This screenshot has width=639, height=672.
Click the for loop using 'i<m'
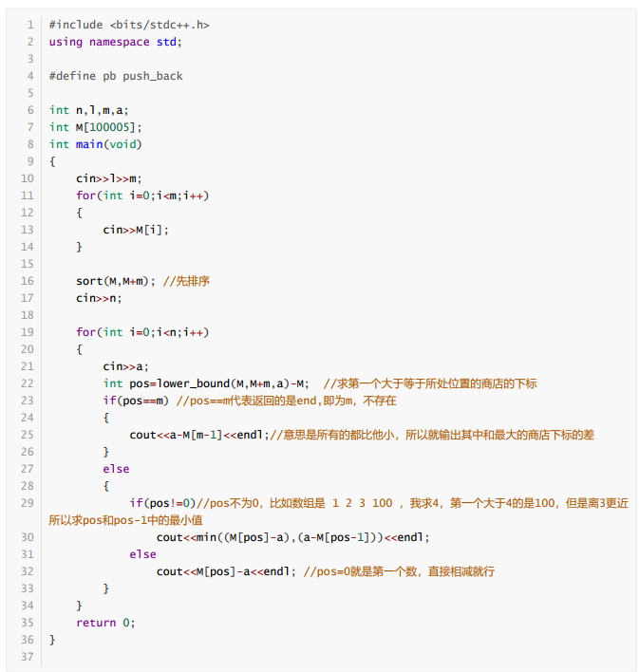[x=142, y=196]
